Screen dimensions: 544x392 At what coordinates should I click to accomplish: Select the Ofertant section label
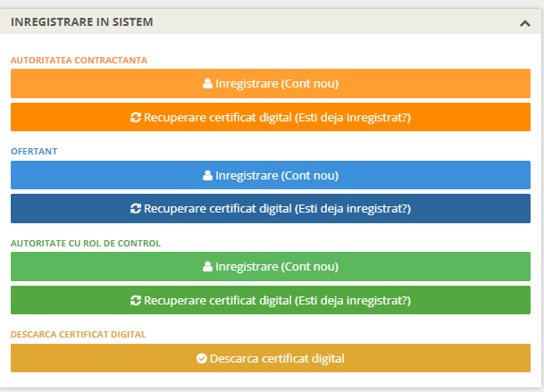(x=34, y=152)
